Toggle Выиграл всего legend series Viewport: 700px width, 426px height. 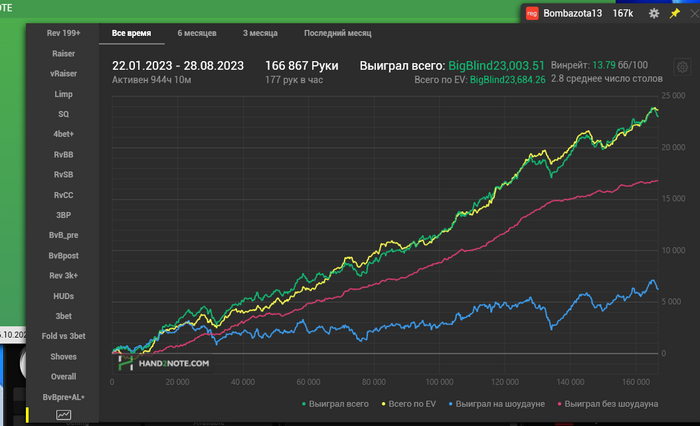335,404
